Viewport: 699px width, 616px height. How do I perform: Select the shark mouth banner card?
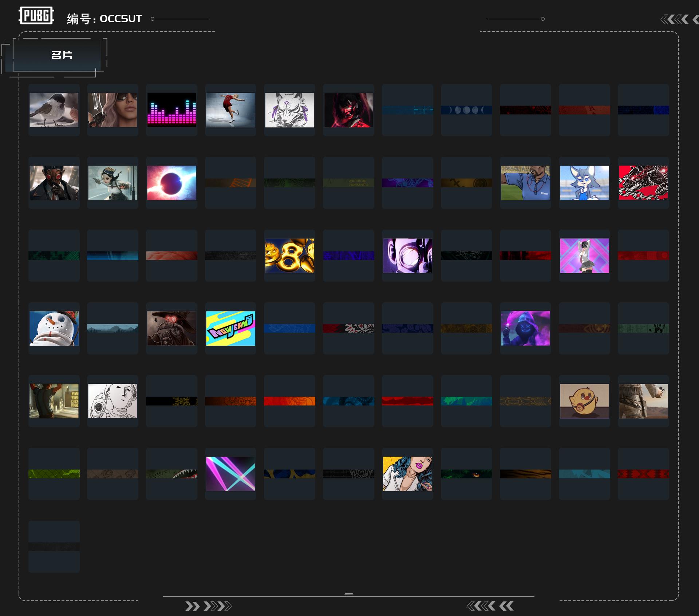click(172, 474)
